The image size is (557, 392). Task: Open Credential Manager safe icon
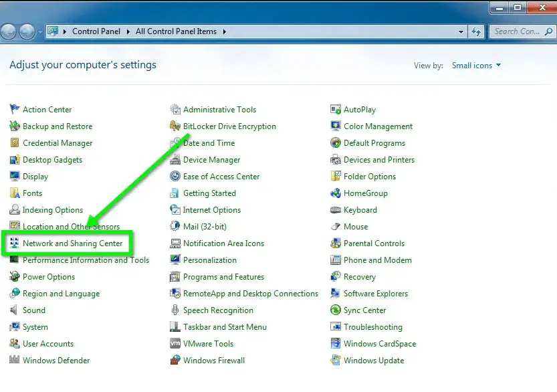point(15,142)
